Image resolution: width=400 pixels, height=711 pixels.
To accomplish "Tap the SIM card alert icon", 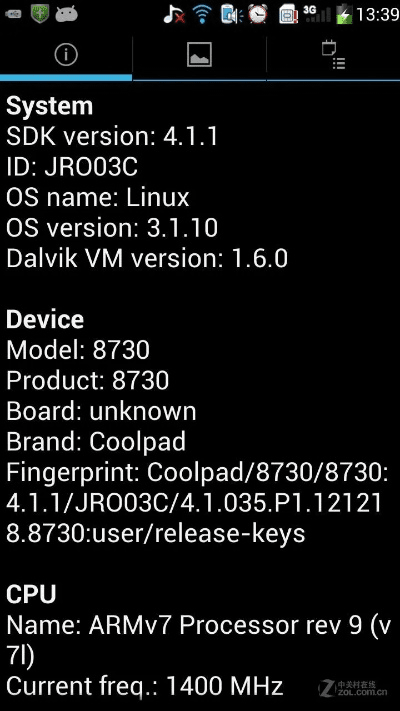I will [288, 14].
